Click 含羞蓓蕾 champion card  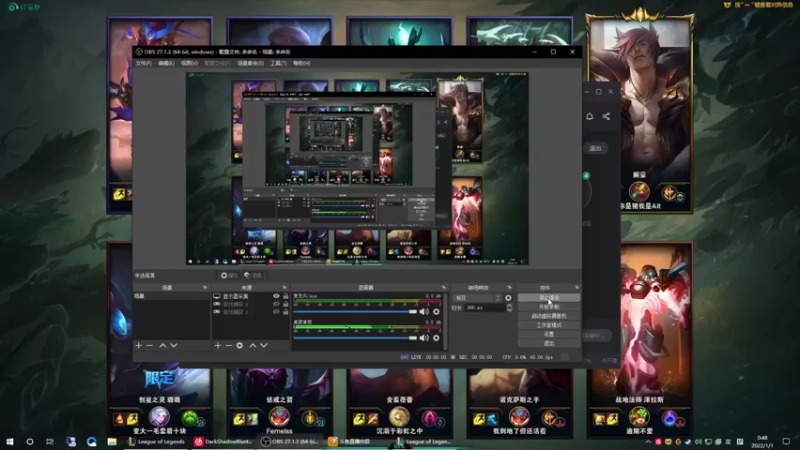tap(399, 403)
